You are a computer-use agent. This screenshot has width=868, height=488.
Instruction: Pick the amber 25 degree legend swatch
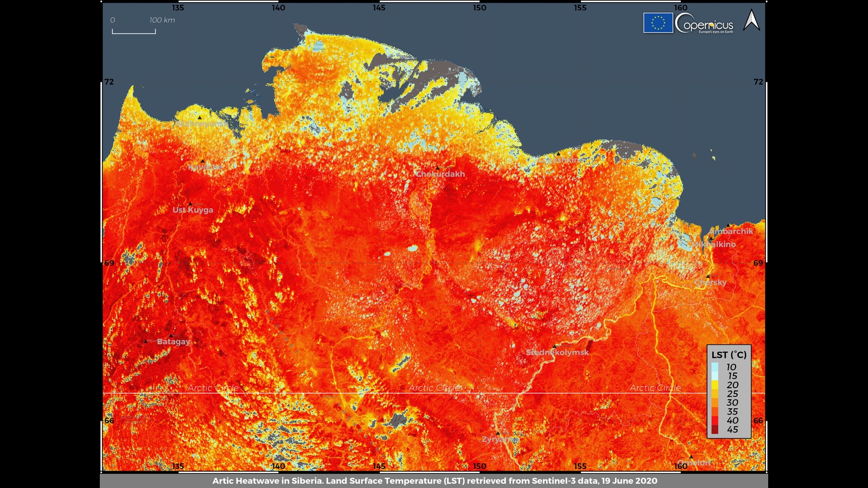(x=715, y=394)
